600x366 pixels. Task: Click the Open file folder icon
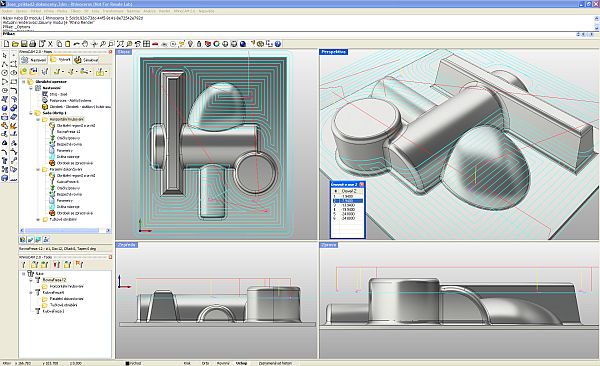tap(15, 44)
